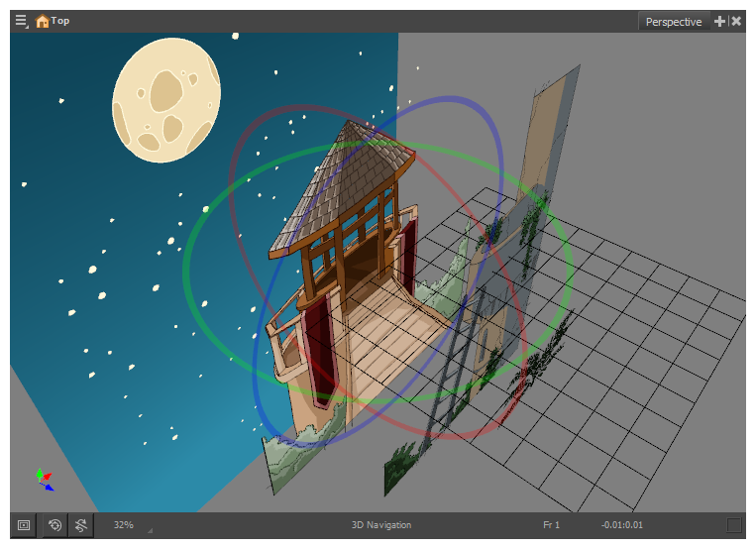Close the Perspective view with X icon

click(x=736, y=21)
